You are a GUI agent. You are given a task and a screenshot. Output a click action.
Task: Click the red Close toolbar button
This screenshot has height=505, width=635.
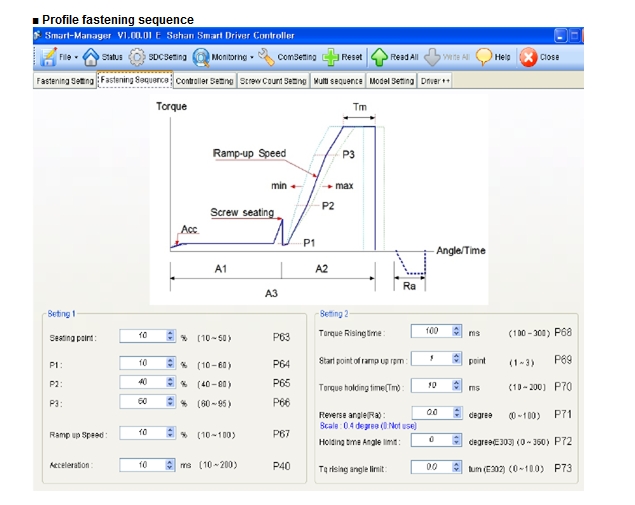[528, 57]
